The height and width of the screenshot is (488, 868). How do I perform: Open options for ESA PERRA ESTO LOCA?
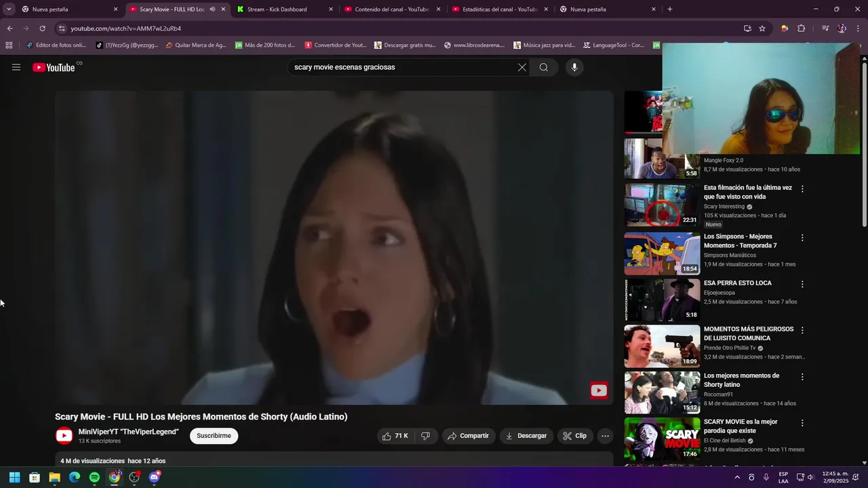click(x=802, y=284)
